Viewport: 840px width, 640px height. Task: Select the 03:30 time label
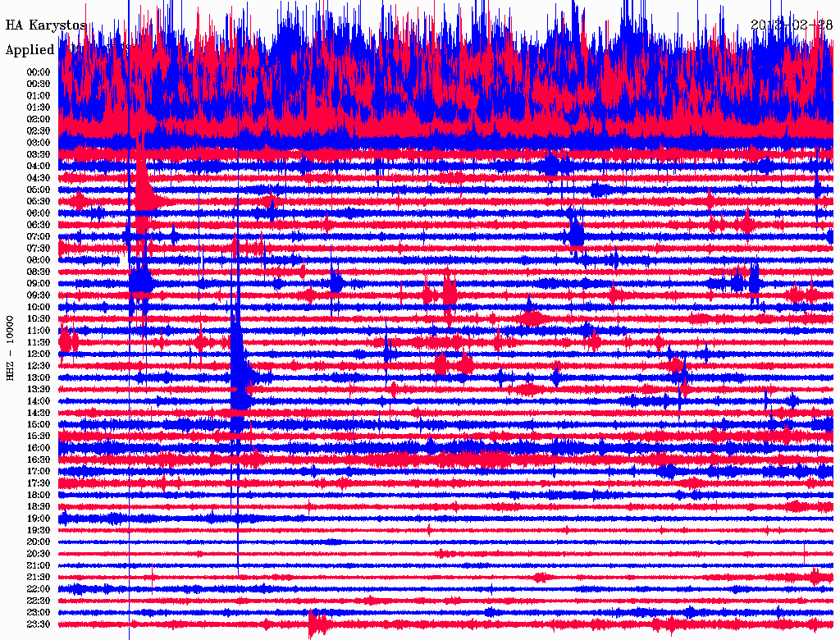[x=39, y=154]
